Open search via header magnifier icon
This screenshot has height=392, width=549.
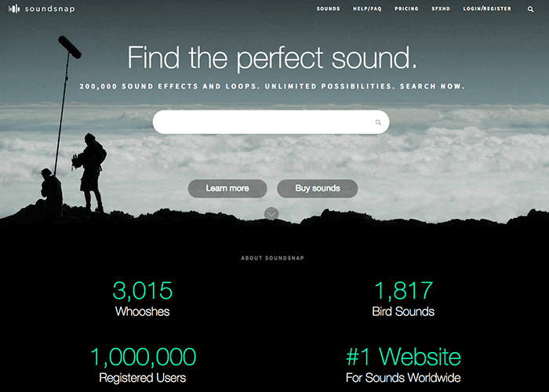(x=531, y=9)
